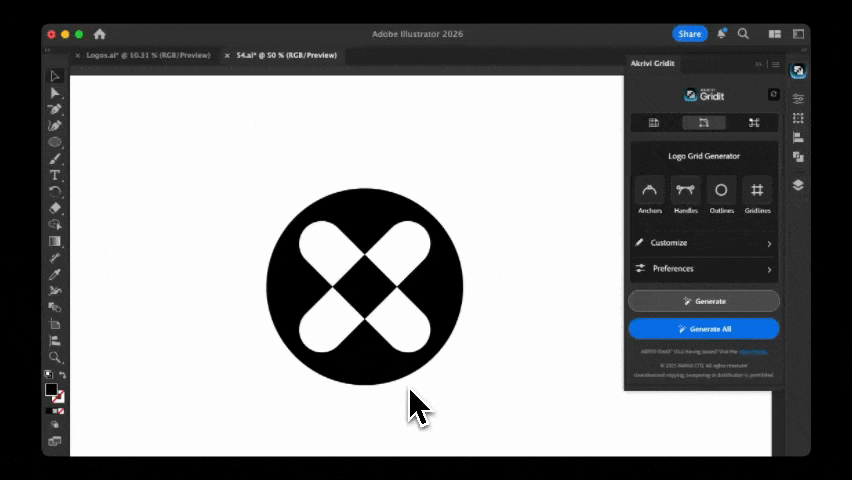
Task: Click the black Fill color swatch
Action: 51,389
